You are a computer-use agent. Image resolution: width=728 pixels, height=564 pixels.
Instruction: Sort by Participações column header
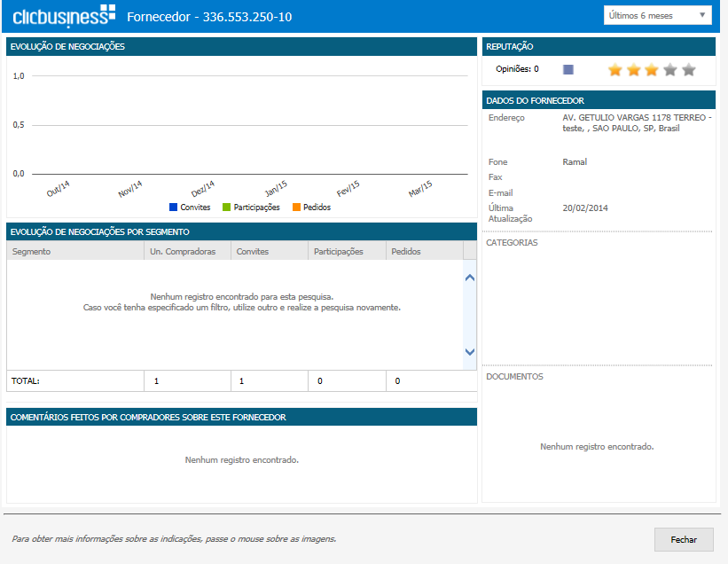click(x=347, y=251)
